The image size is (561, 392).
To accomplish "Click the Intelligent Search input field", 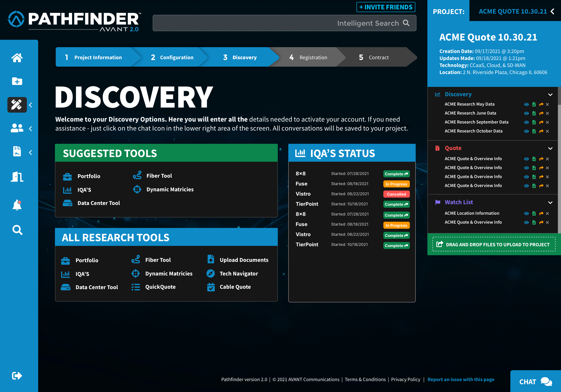I will pos(284,23).
